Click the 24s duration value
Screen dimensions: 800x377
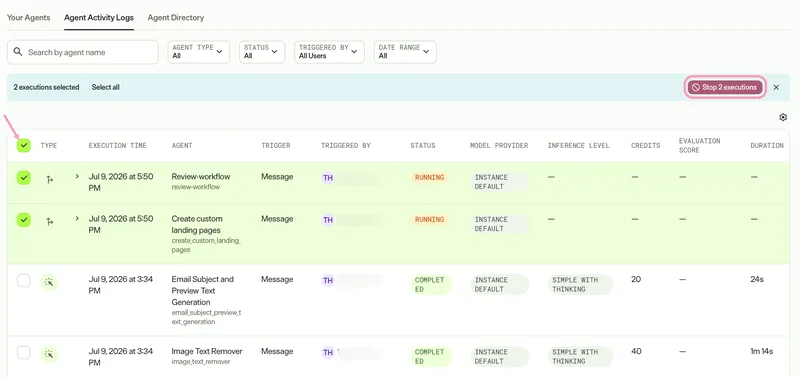tap(757, 280)
